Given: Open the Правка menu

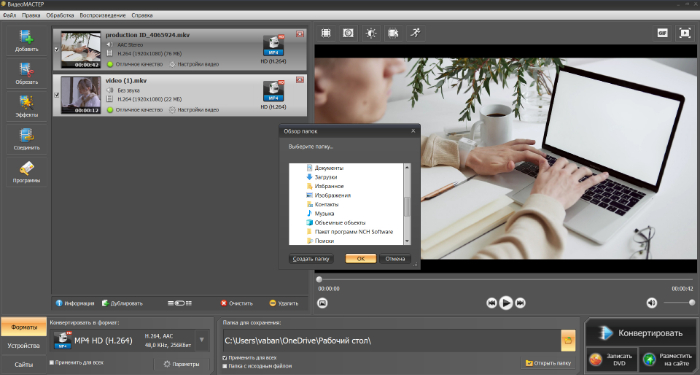Looking at the screenshot, I should tap(31, 15).
